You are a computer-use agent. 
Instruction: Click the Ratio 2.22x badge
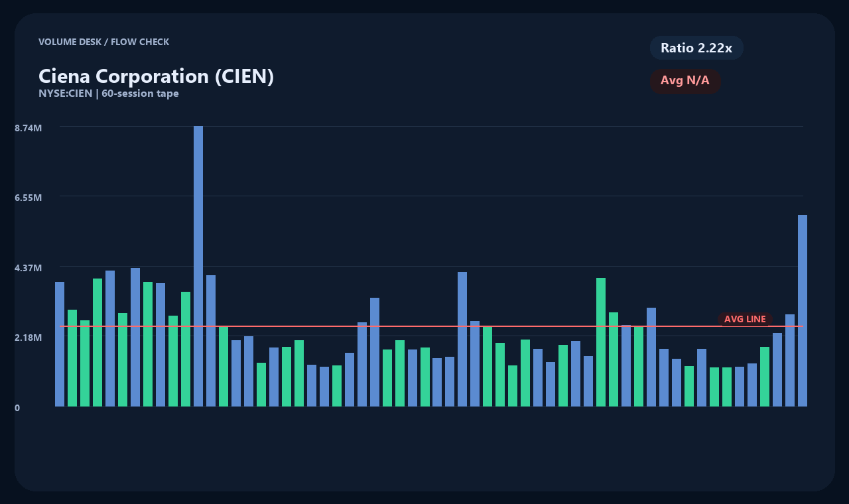[x=696, y=48]
